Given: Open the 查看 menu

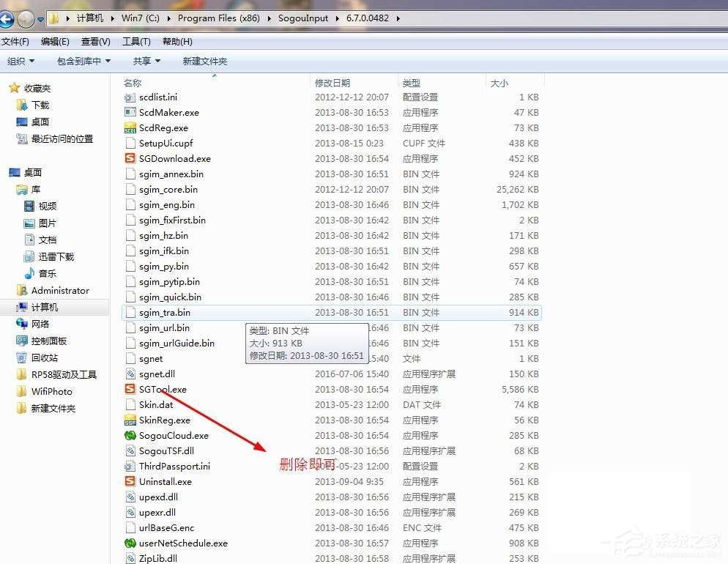Looking at the screenshot, I should pos(95,42).
